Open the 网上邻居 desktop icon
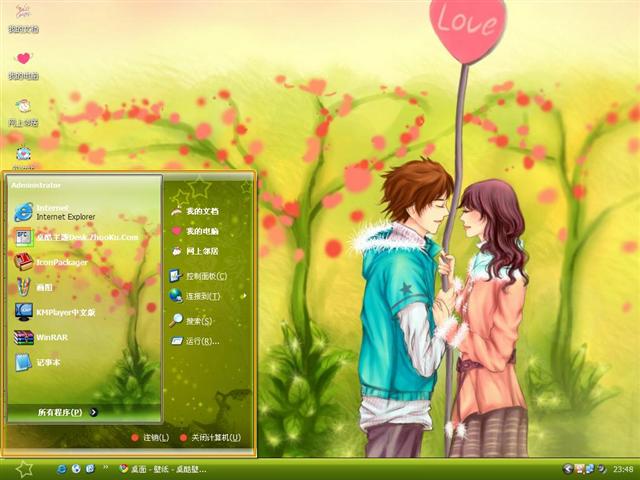Screen dimensions: 640x480 (23, 112)
